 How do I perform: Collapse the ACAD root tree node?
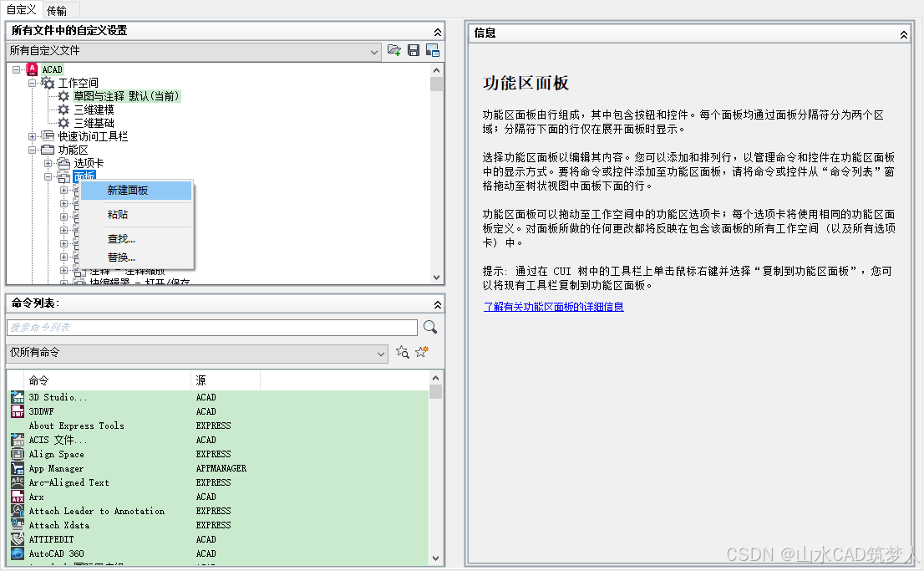(x=16, y=69)
